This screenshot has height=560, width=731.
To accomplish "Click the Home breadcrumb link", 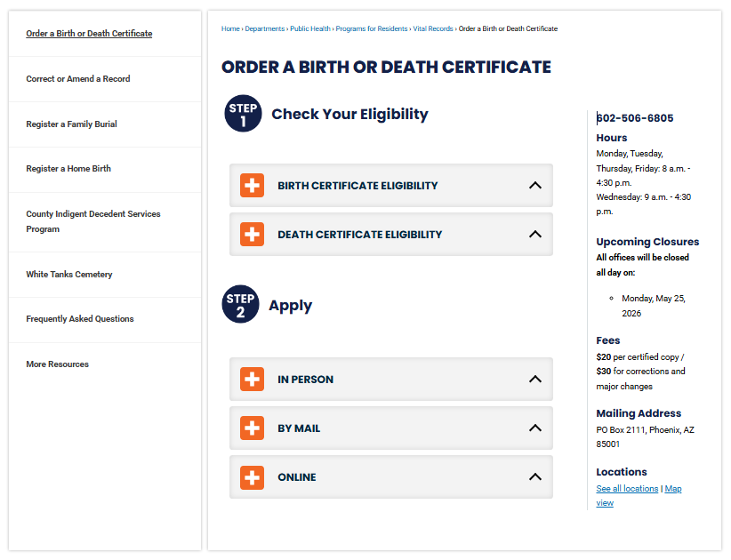I will tap(230, 29).
